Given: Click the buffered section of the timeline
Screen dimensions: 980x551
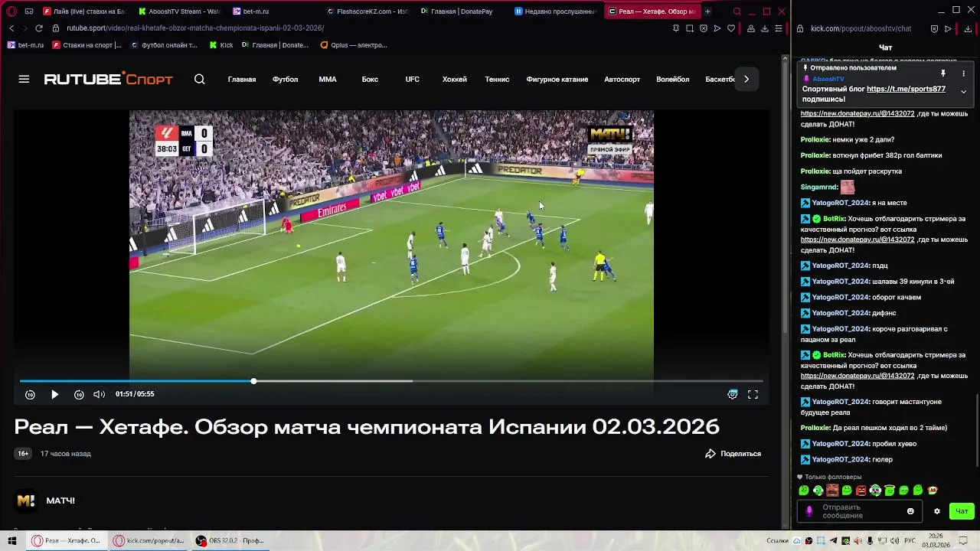Looking at the screenshot, I should (335, 381).
